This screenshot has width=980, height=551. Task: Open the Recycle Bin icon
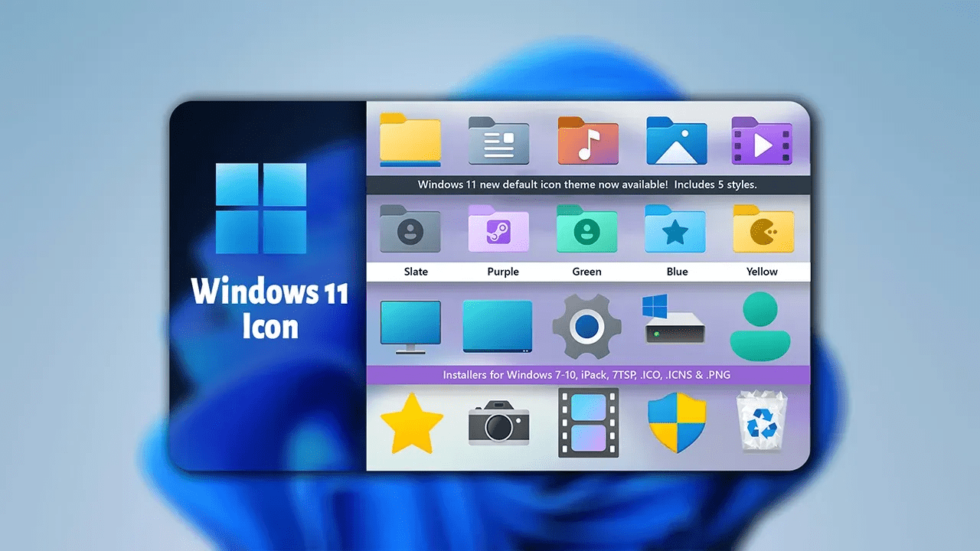click(x=763, y=423)
